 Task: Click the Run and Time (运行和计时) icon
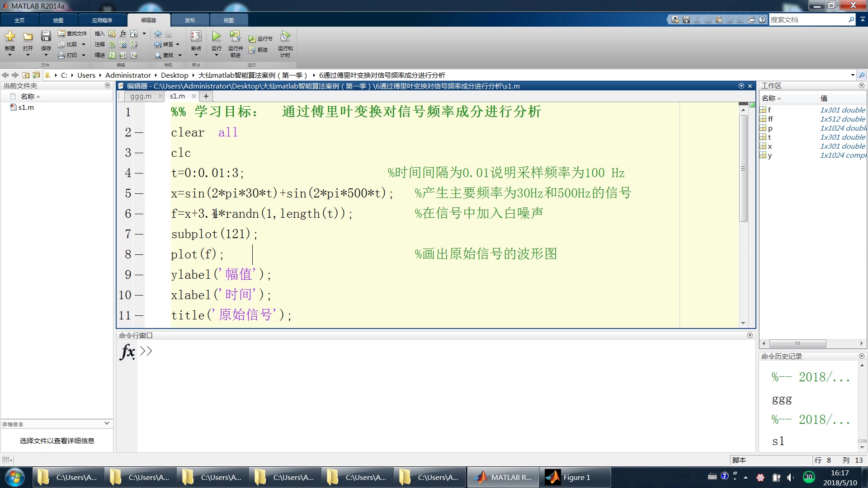(x=285, y=37)
